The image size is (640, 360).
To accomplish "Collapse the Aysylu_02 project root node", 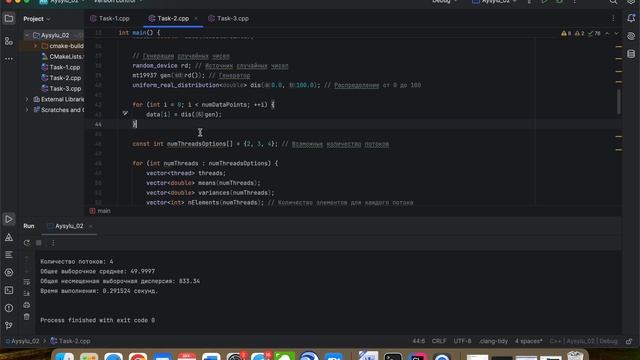I will (x=27, y=36).
